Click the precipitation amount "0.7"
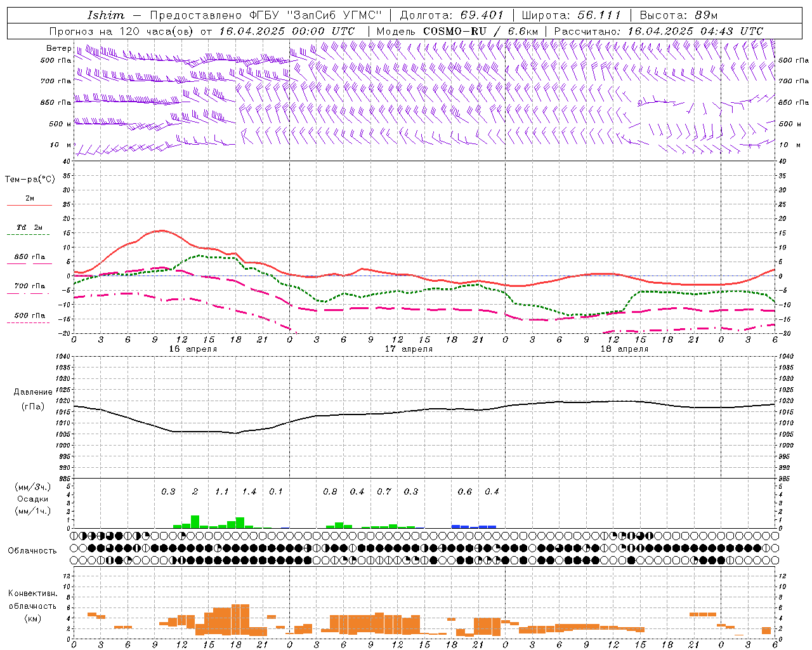The width and height of the screenshot is (812, 650). (x=384, y=492)
